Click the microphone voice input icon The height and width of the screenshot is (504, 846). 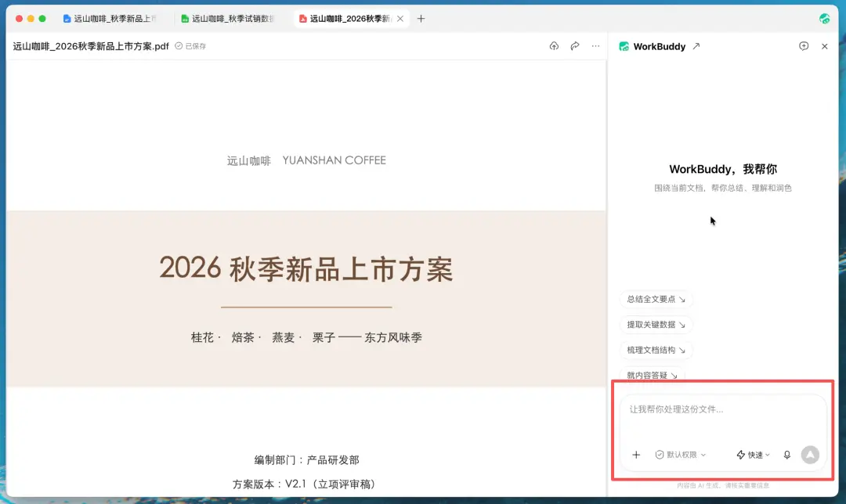click(787, 455)
